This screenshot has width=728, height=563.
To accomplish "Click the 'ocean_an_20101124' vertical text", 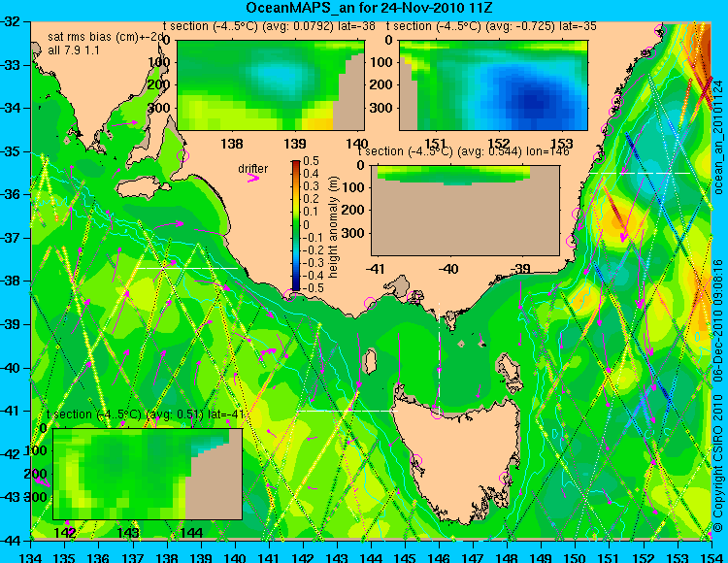I will pos(717,137).
